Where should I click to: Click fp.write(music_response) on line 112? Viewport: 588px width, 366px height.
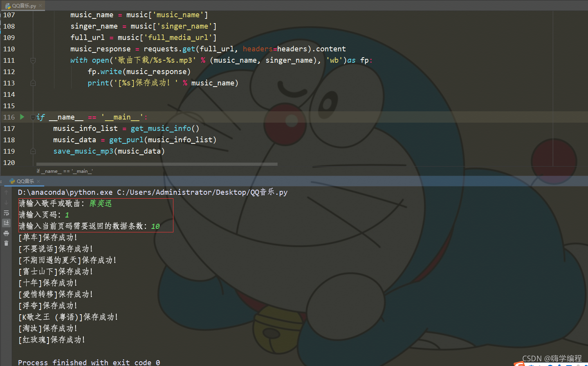pos(139,72)
